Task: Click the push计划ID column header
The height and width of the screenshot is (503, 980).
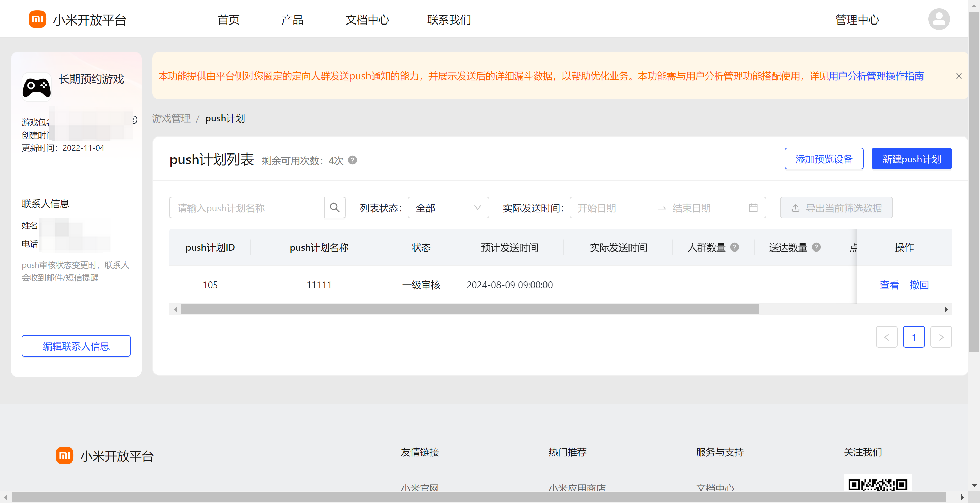Action: [x=210, y=248]
